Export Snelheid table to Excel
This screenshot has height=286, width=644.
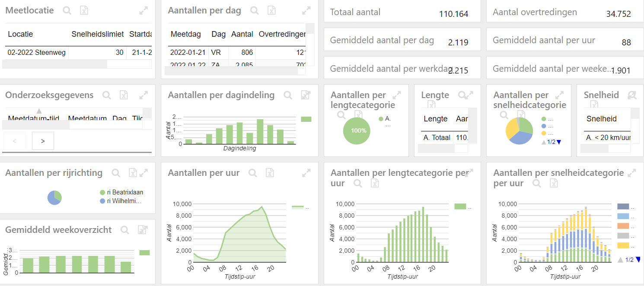[594, 104]
